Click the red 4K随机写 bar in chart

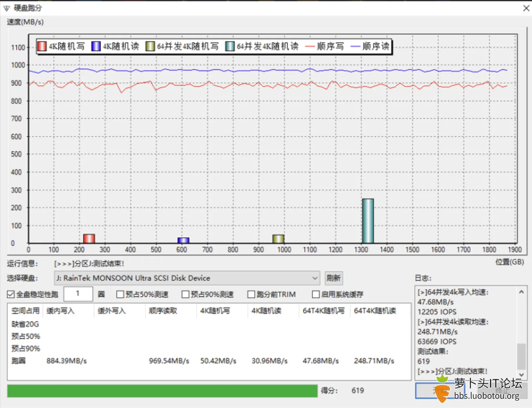click(x=89, y=238)
